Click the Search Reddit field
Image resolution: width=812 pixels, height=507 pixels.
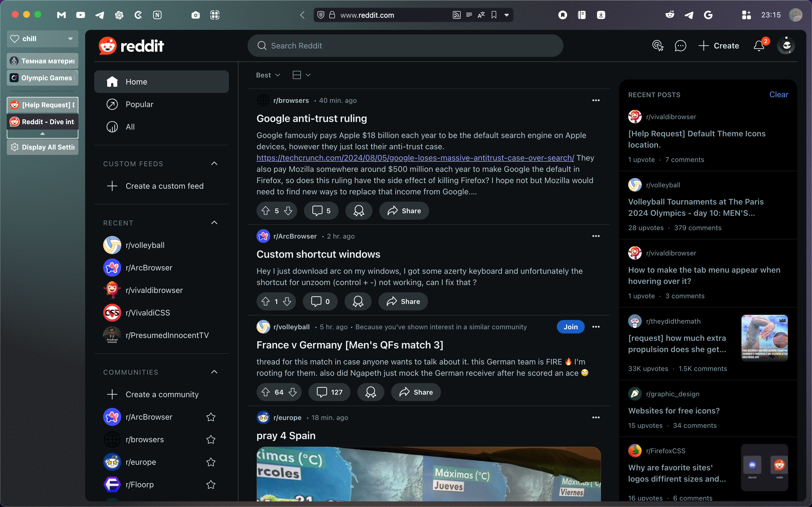(x=405, y=46)
